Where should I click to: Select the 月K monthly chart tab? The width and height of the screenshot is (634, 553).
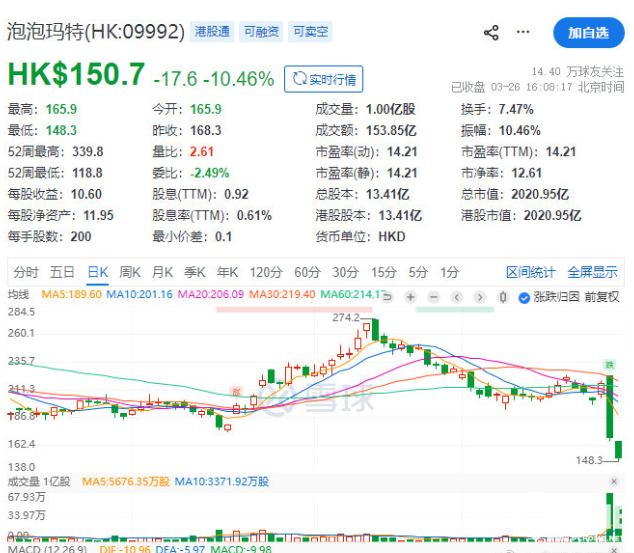(162, 272)
